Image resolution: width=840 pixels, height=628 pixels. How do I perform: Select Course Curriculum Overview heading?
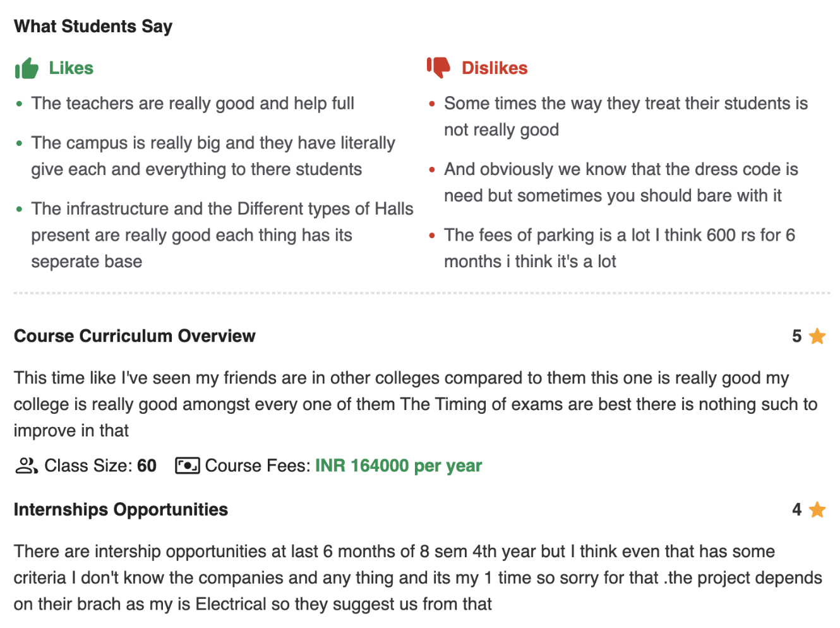(135, 336)
